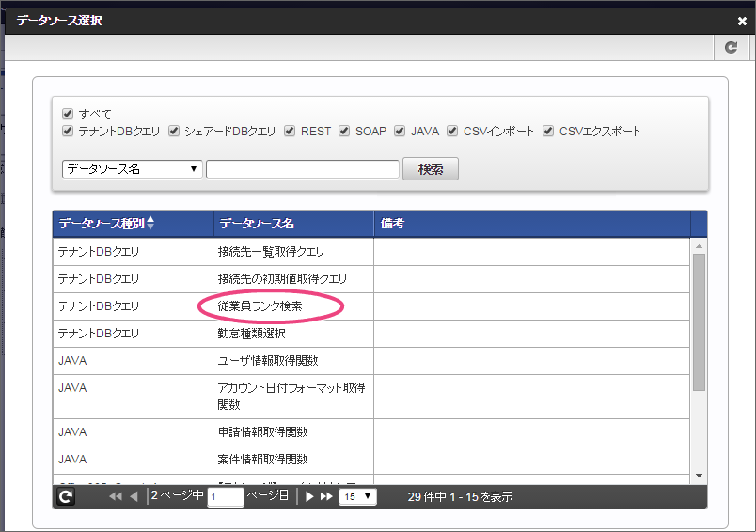Click the 検索 search button
The image size is (756, 532).
pyautogui.click(x=431, y=169)
